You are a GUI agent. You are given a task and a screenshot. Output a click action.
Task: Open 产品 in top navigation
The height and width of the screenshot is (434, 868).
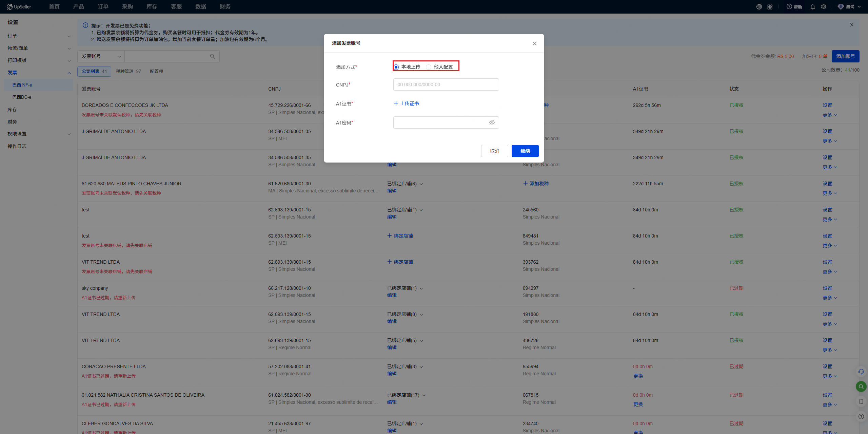tap(79, 7)
